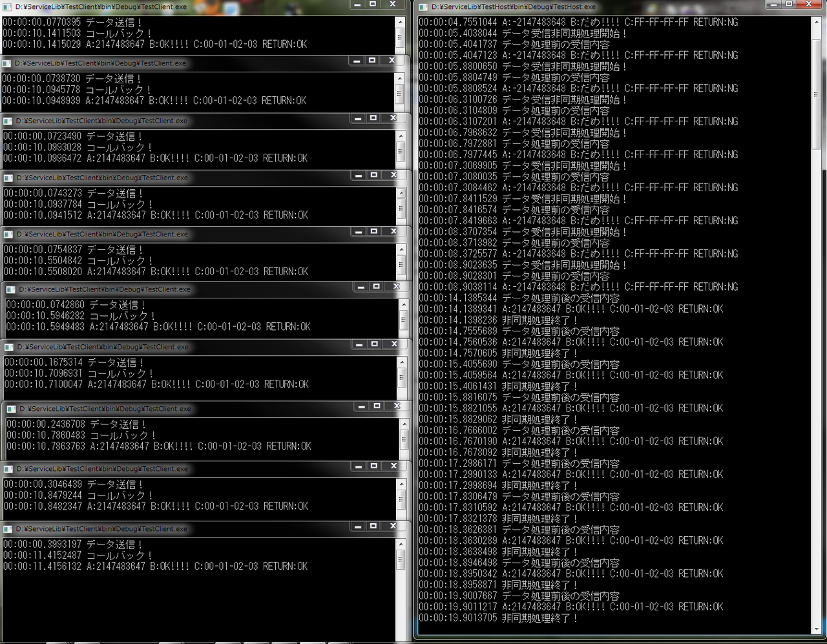
Task: Click TestClient log line starting 00:00:10.7096931
Action: pos(80,373)
